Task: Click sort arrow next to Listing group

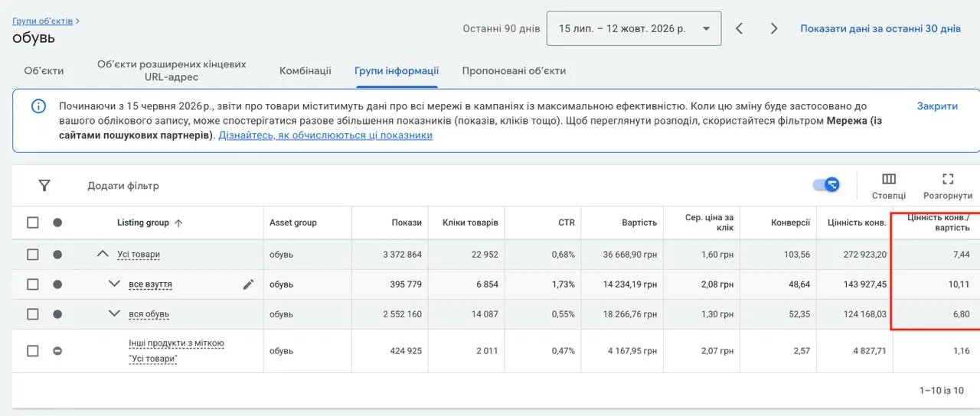Action: [178, 223]
